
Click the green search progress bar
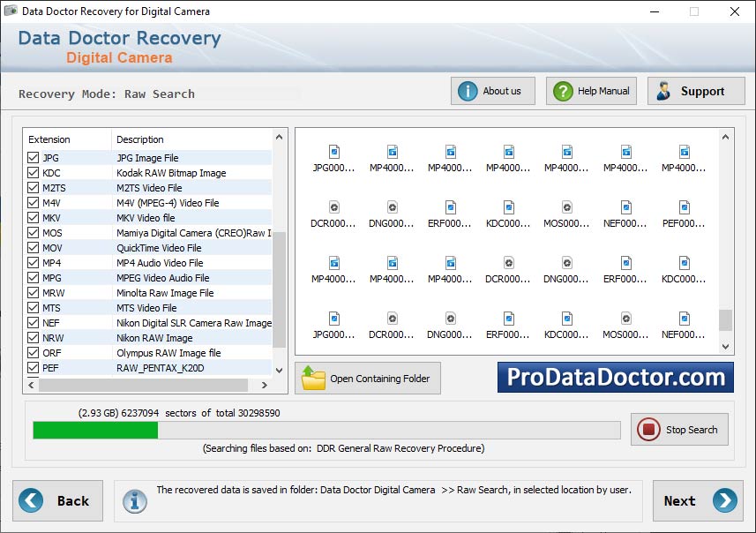[95, 430]
